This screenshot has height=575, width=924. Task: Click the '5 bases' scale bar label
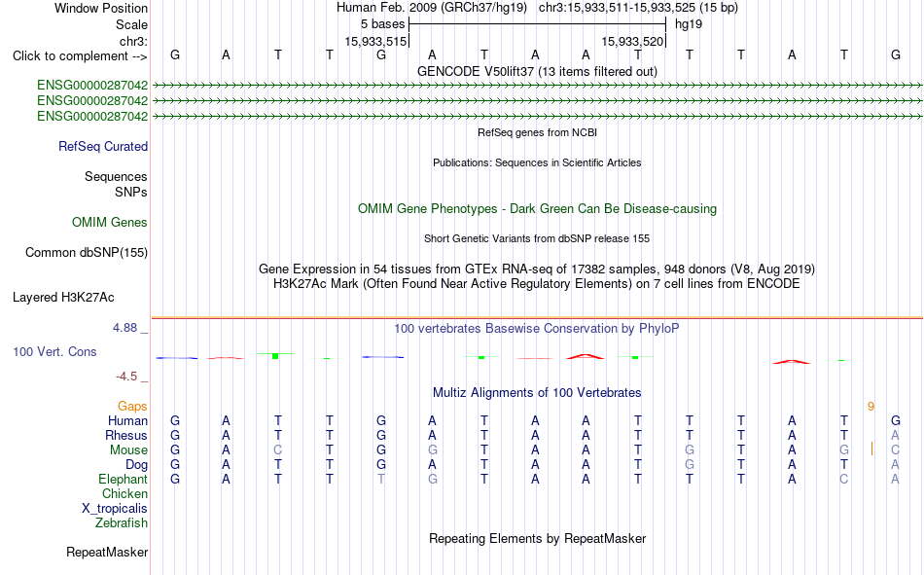pyautogui.click(x=382, y=24)
